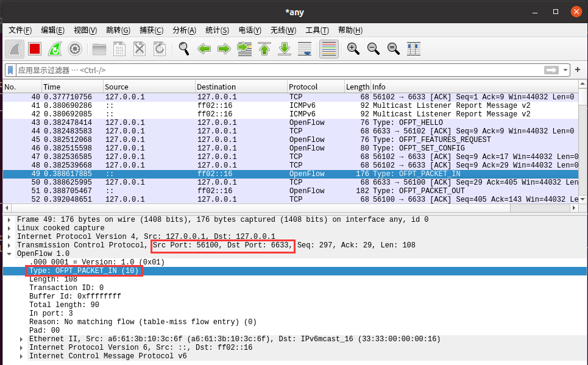Click packet list horizontal scrollbar right arrow

pyautogui.click(x=574, y=208)
